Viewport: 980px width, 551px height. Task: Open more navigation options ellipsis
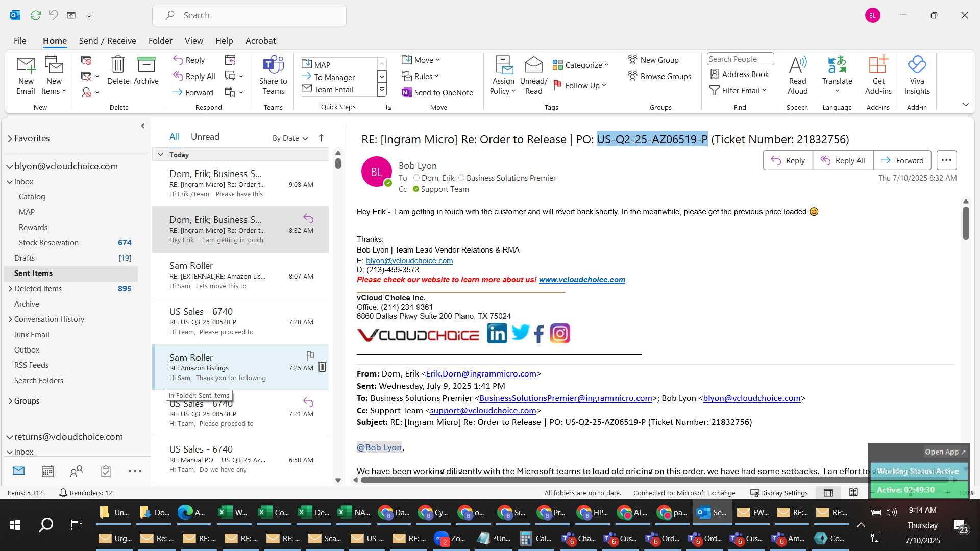tap(135, 471)
